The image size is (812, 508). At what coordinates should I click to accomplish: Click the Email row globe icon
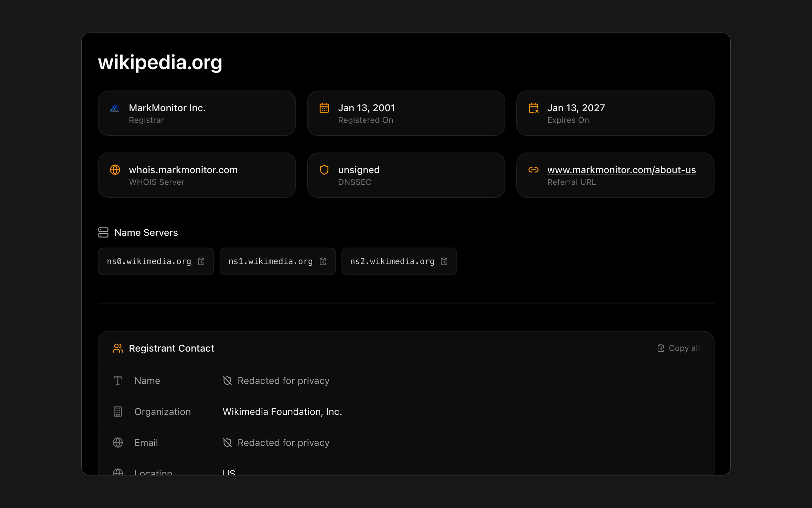point(118,442)
